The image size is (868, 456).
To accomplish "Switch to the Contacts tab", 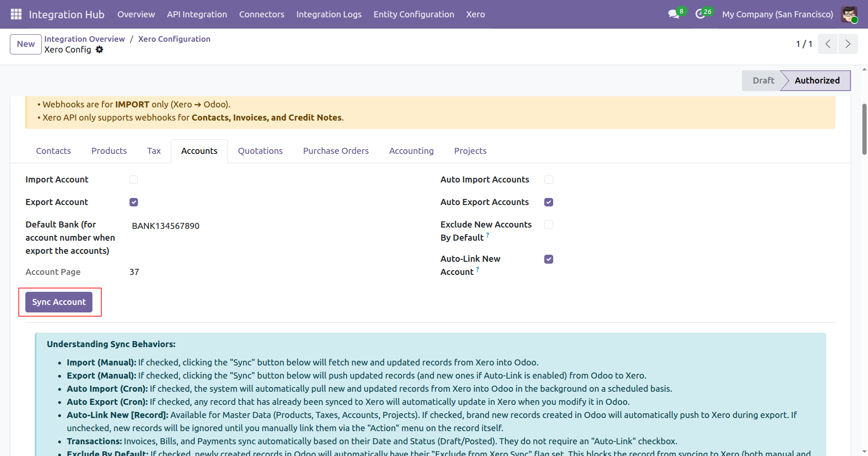I will pos(53,151).
